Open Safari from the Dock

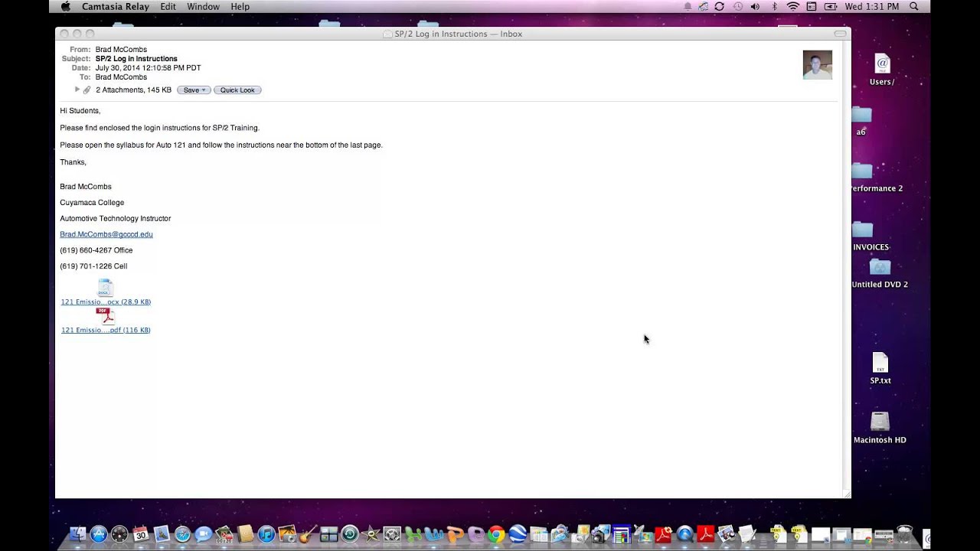coord(182,534)
